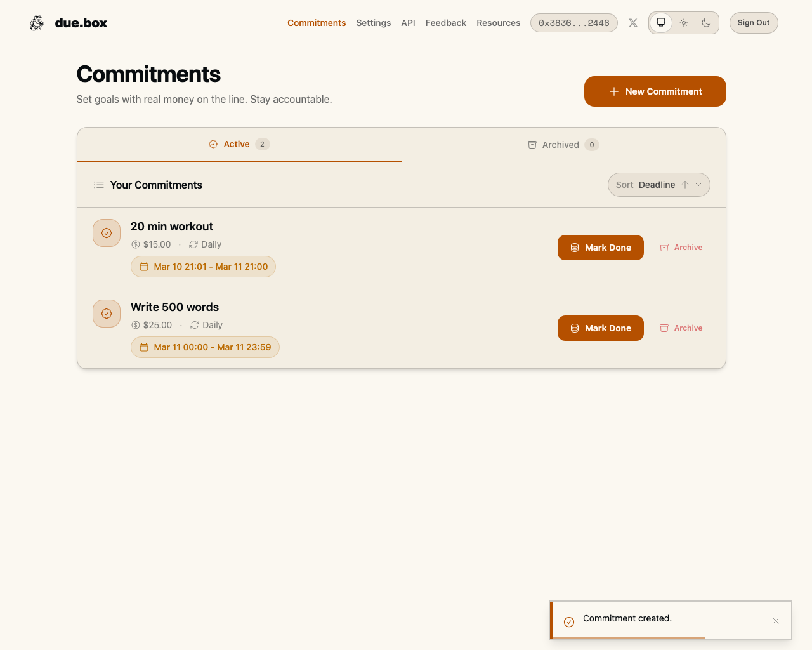
Task: Switch to dark mode with the moon icon
Action: click(707, 22)
